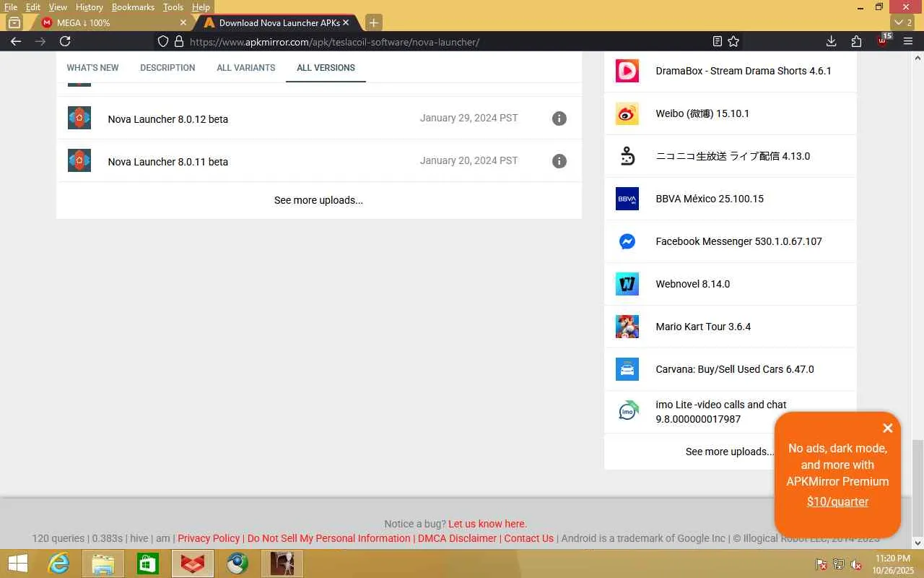Close the MEGA tab

183,22
